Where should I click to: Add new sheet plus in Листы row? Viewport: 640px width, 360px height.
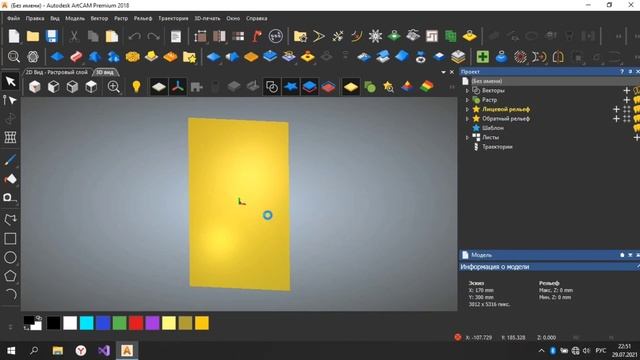pyautogui.click(x=636, y=138)
